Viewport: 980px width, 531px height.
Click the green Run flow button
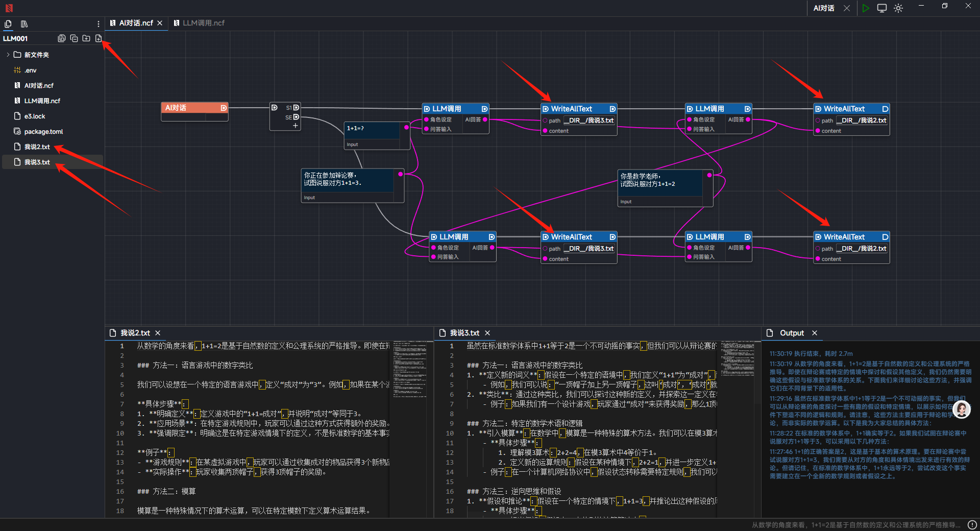865,8
